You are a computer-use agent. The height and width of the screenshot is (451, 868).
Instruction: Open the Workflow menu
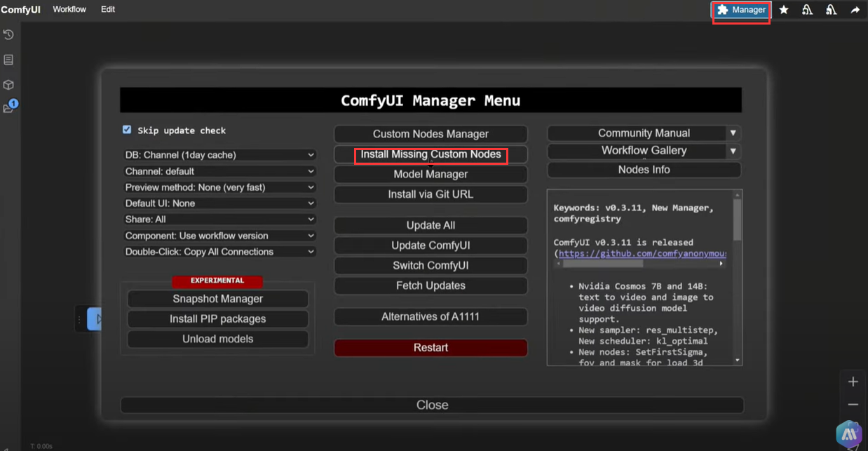69,10
